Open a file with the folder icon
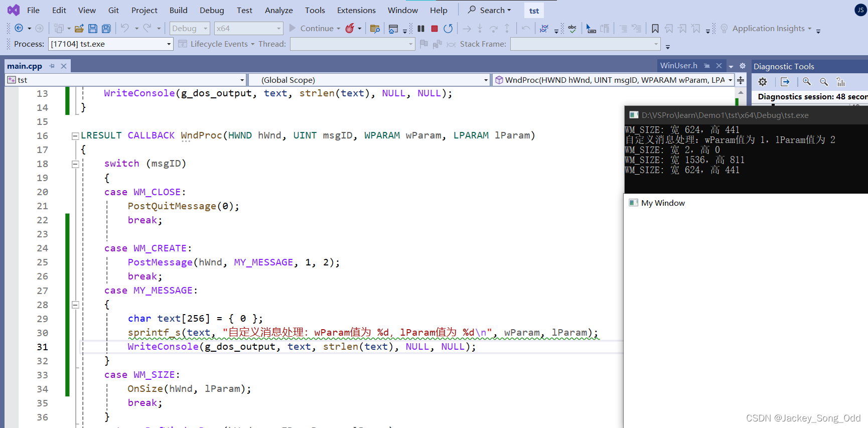Image resolution: width=868 pixels, height=428 pixels. coord(79,29)
